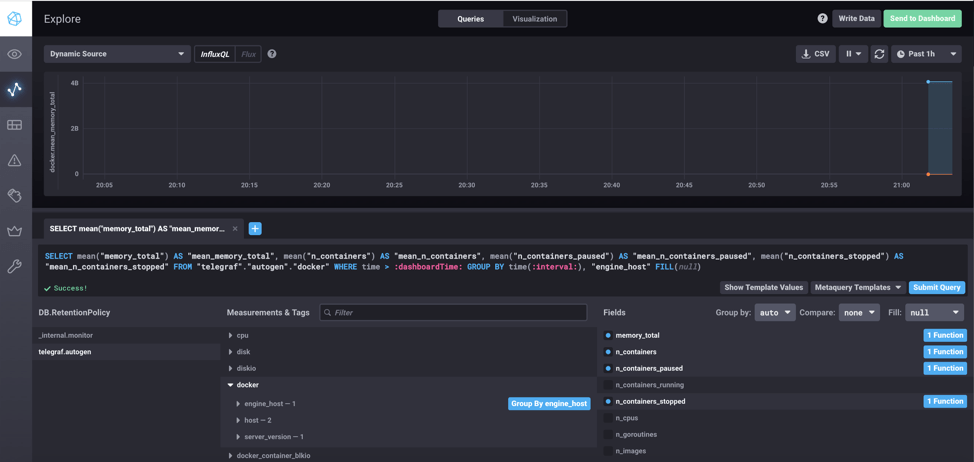
Task: Deselect the memory_total field
Action: coord(637,336)
